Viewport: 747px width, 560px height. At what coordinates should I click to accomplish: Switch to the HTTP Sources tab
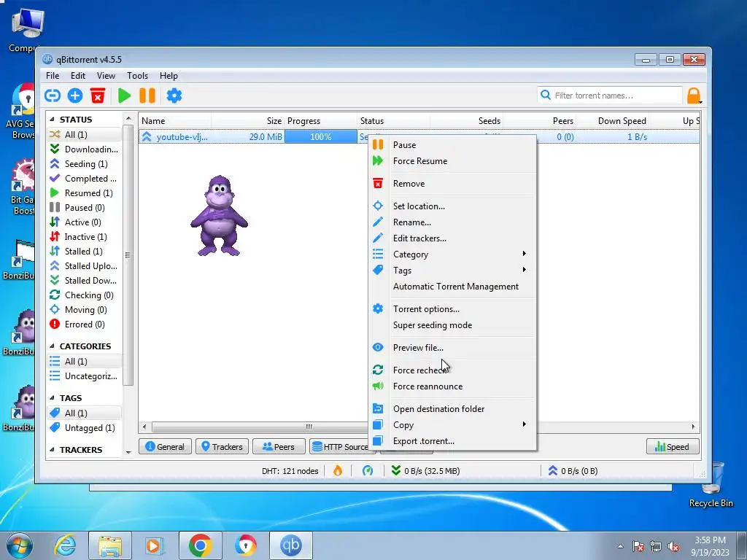(339, 447)
